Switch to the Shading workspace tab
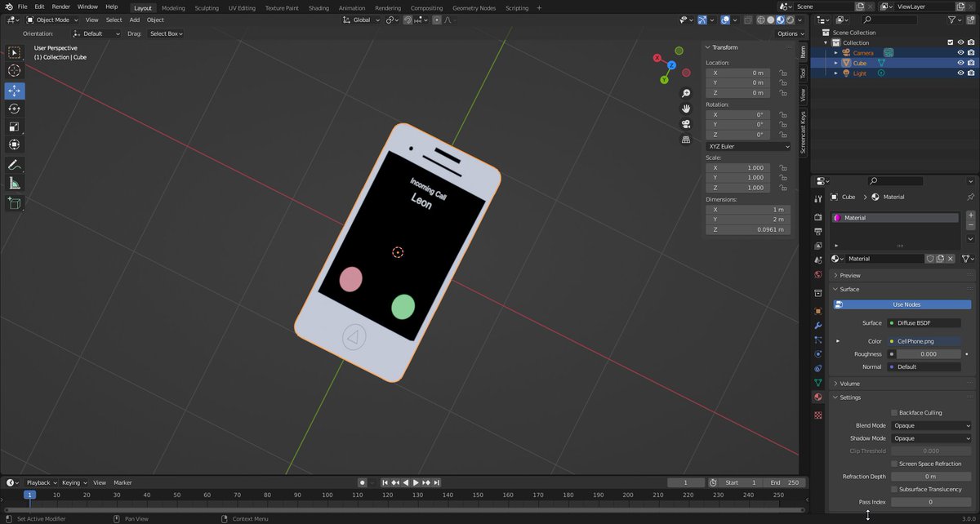980x524 pixels. [318, 7]
